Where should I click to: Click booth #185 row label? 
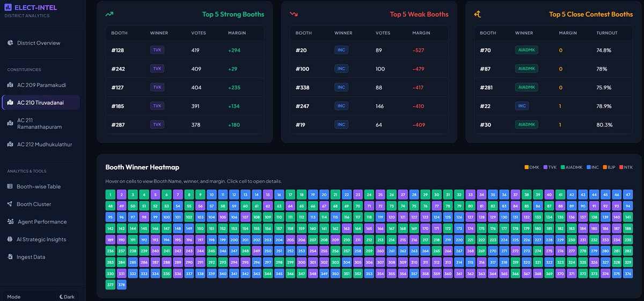(118, 106)
